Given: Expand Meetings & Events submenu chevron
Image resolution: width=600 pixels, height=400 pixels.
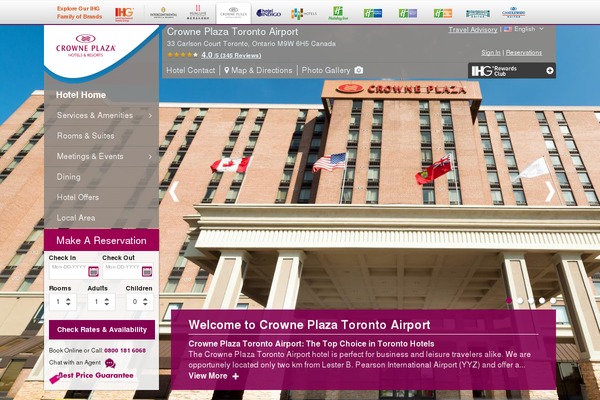Looking at the screenshot, I should (x=150, y=157).
